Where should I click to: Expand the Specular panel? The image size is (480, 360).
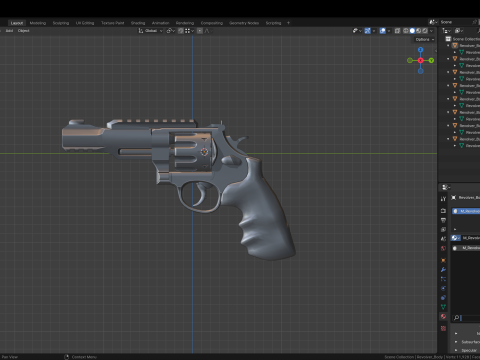[456, 350]
